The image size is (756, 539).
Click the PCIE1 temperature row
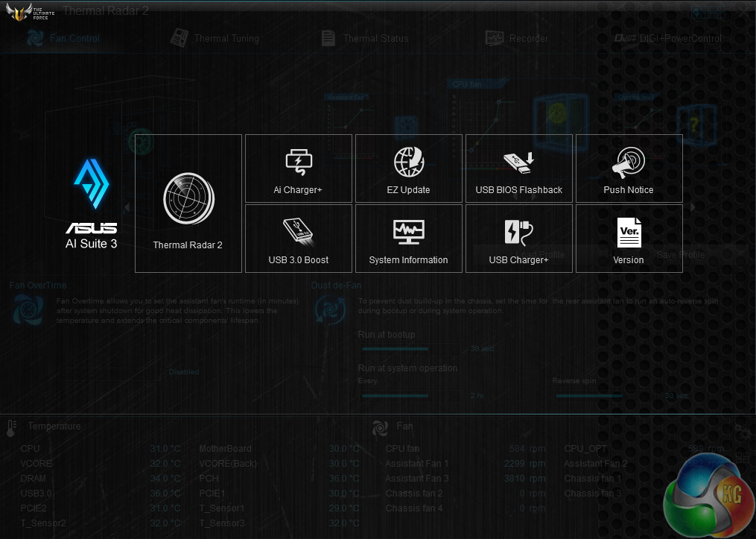[x=279, y=494]
